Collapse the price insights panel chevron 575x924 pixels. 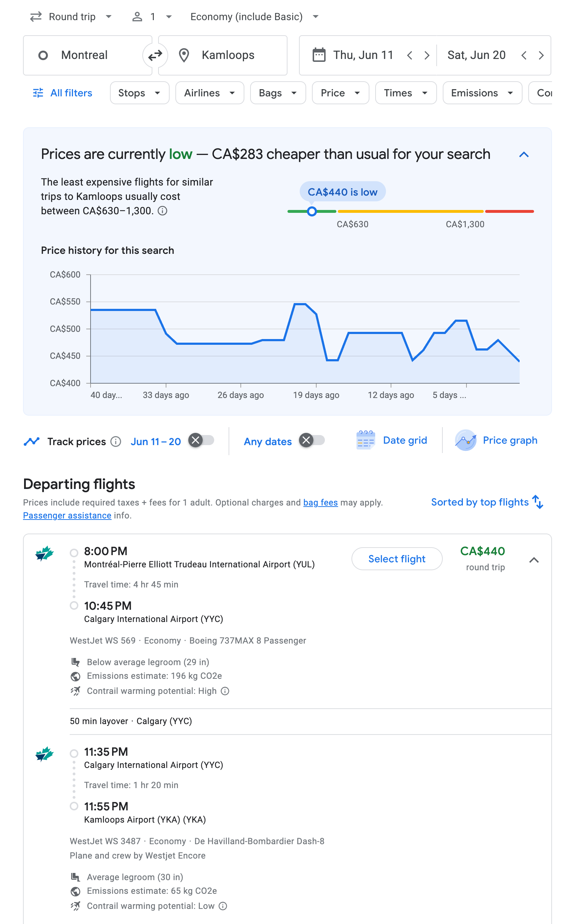(524, 155)
